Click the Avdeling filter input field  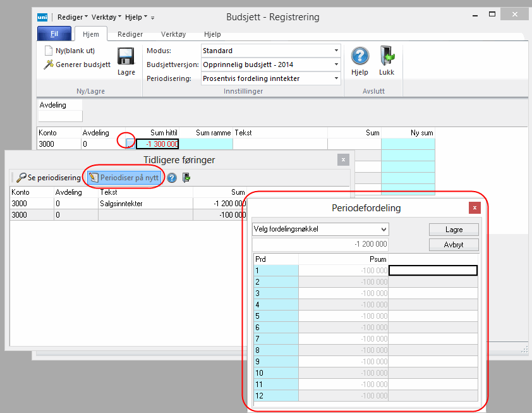(x=60, y=116)
